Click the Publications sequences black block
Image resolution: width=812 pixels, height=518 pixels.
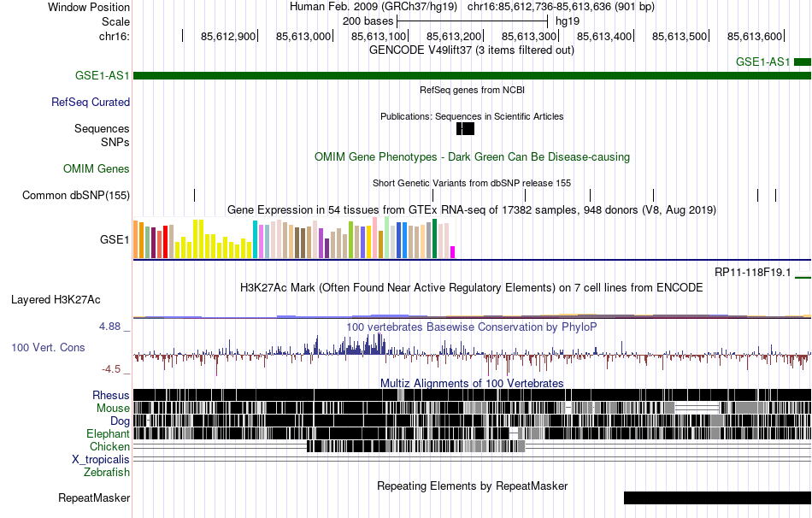pyautogui.click(x=465, y=128)
